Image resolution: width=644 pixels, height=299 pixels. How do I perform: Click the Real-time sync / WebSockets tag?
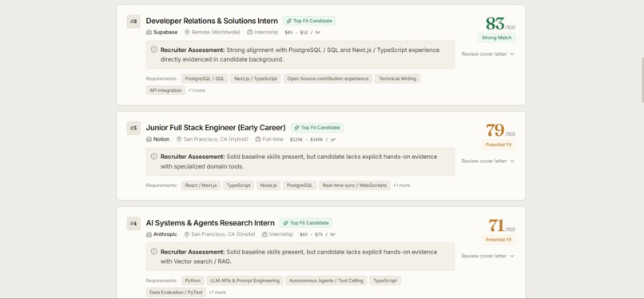(355, 185)
